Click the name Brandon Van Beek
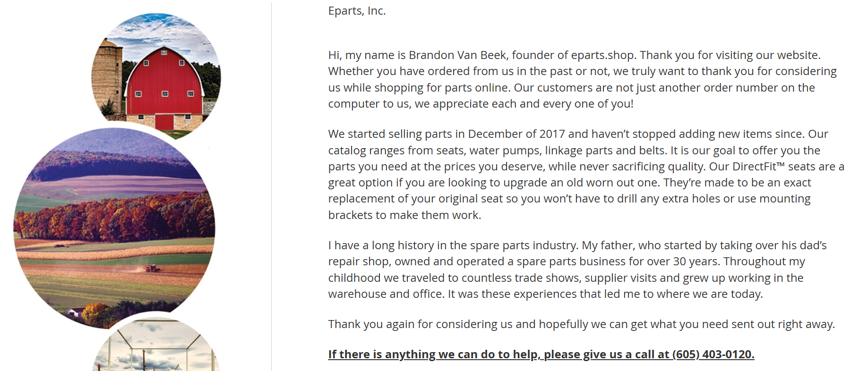Viewport: 868px width, 371px height. point(457,55)
